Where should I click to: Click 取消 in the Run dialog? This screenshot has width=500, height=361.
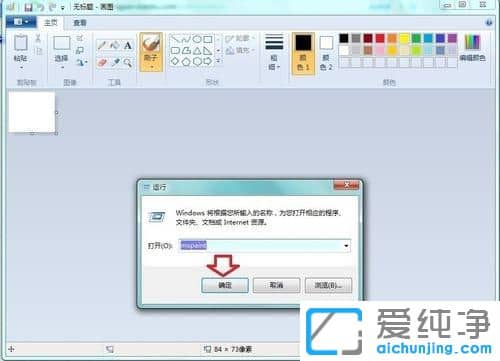[276, 285]
